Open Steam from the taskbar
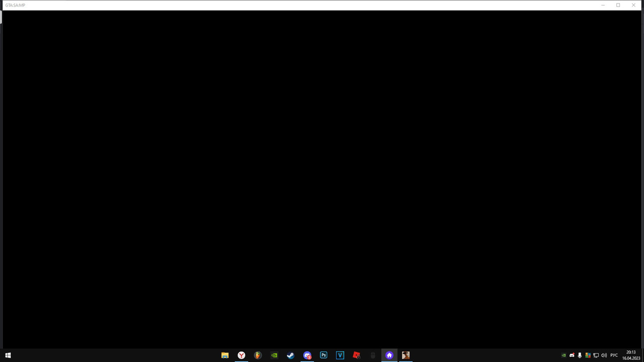This screenshot has width=644, height=362. tap(291, 355)
